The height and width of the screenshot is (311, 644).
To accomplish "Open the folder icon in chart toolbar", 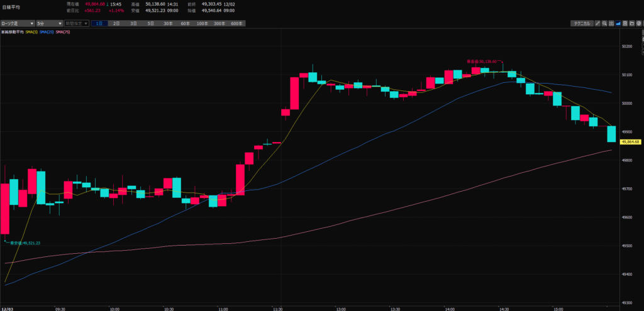I will pyautogui.click(x=631, y=23).
